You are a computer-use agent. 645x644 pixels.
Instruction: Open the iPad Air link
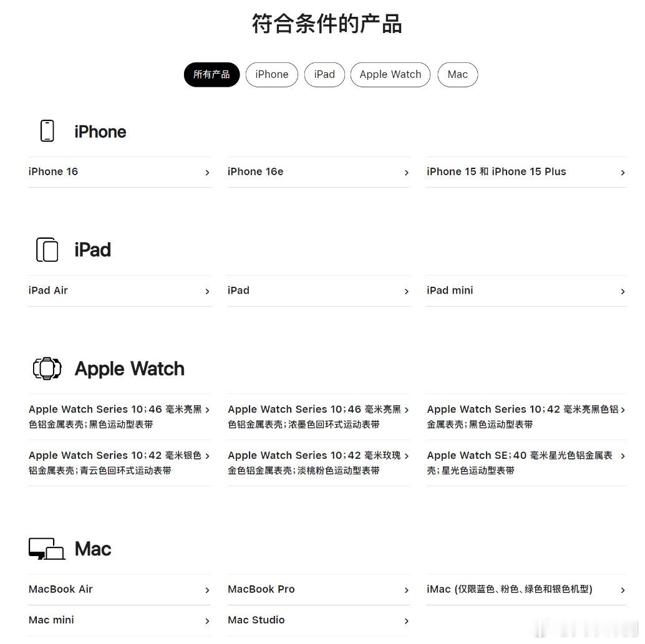click(x=119, y=291)
